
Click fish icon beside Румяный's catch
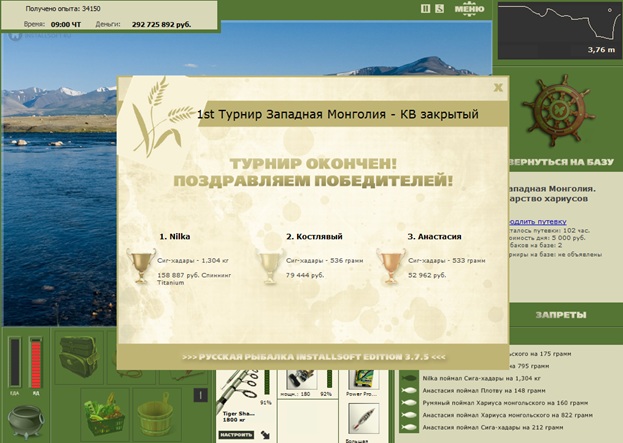[409, 403]
